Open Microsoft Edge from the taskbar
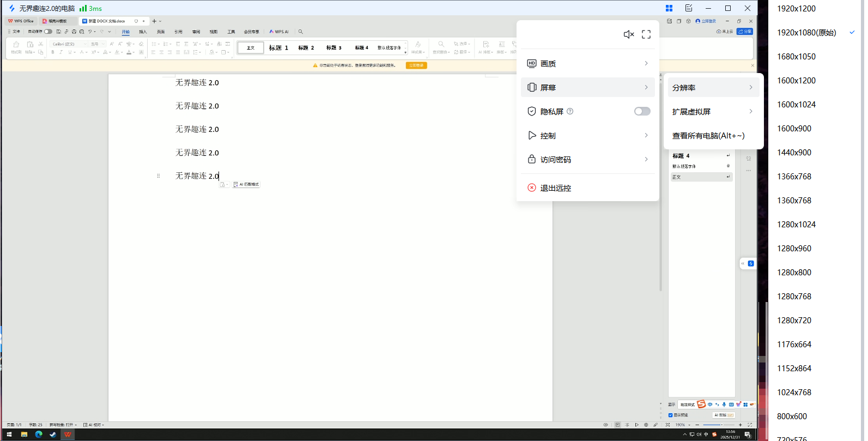Viewport: 868px width, 441px height. coord(39,434)
